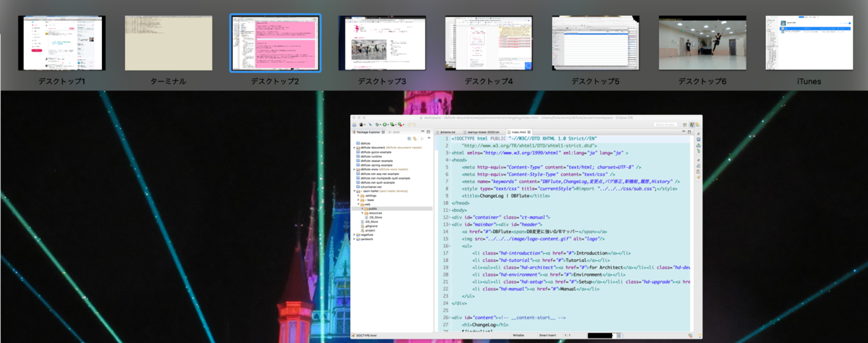Image resolution: width=868 pixels, height=343 pixels.
Task: Toggle Link with Editor in Package Explorer
Action: (x=414, y=138)
